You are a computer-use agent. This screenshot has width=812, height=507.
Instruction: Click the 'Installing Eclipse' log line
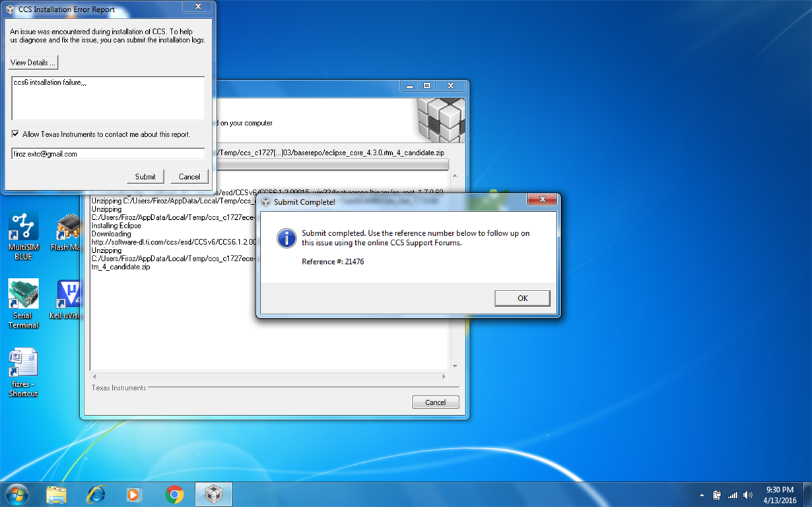coord(116,226)
